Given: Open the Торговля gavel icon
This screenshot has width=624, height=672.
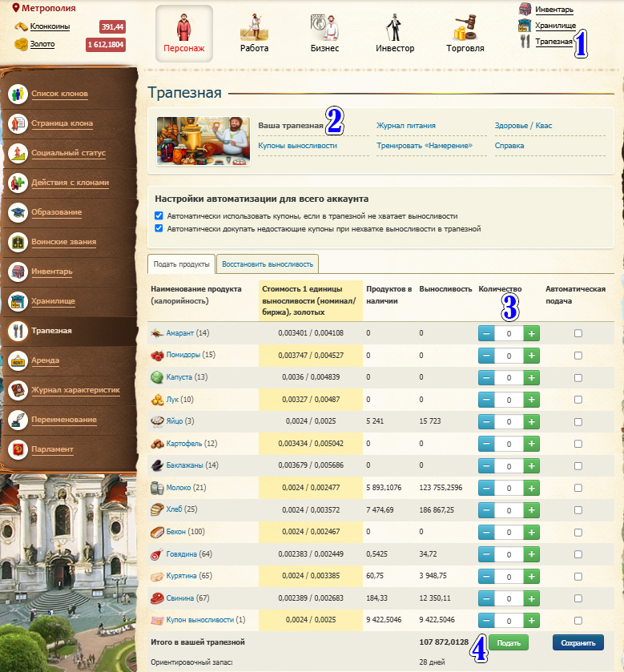Looking at the screenshot, I should (465, 26).
